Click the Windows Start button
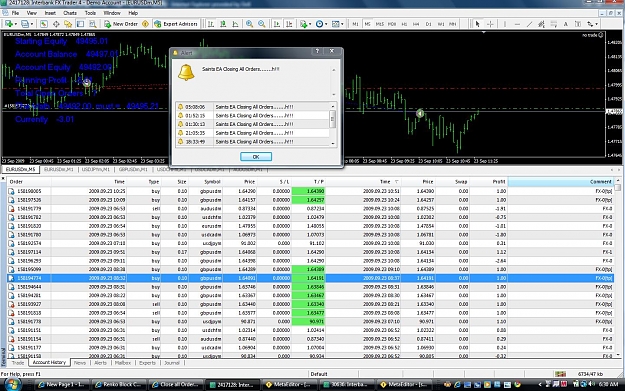This screenshot has width=625, height=391. (x=12, y=384)
